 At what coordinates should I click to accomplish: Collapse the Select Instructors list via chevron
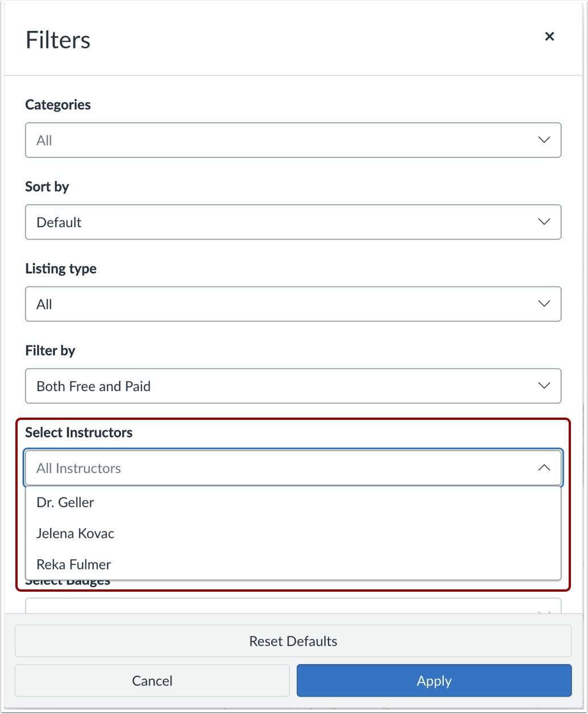544,468
